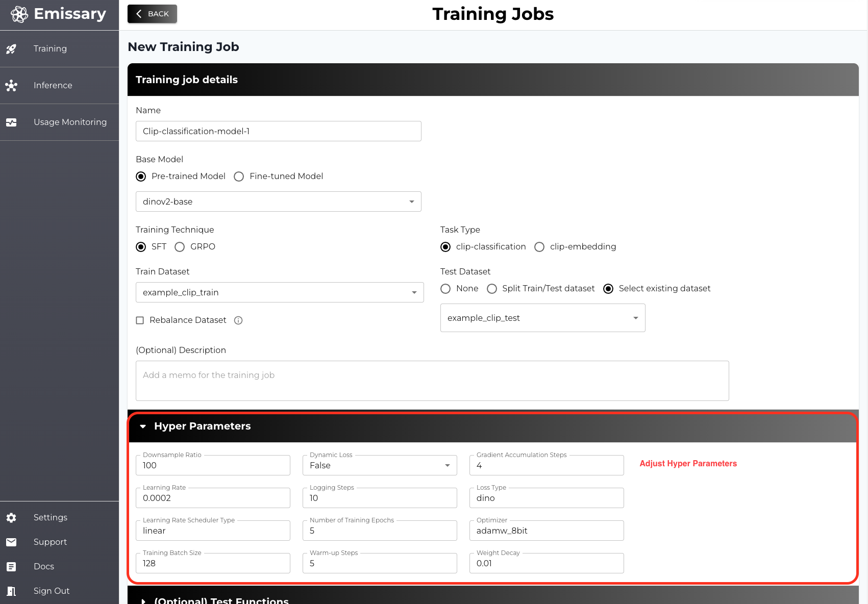Viewport: 868px width, 604px height.
Task: Select the Fine-tuned Model radio button
Action: (239, 177)
